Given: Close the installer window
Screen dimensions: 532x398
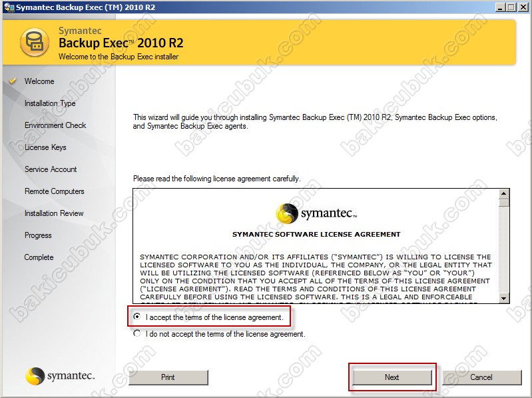Looking at the screenshot, I should (x=523, y=7).
